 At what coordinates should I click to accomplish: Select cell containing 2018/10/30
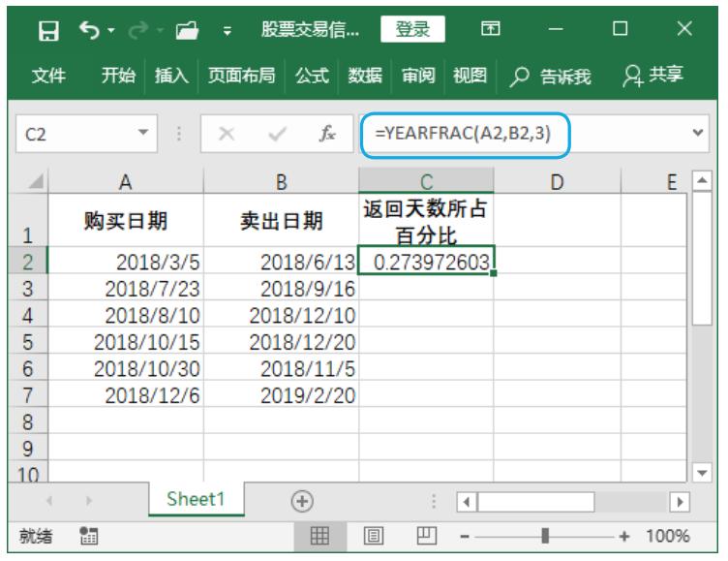point(125,368)
